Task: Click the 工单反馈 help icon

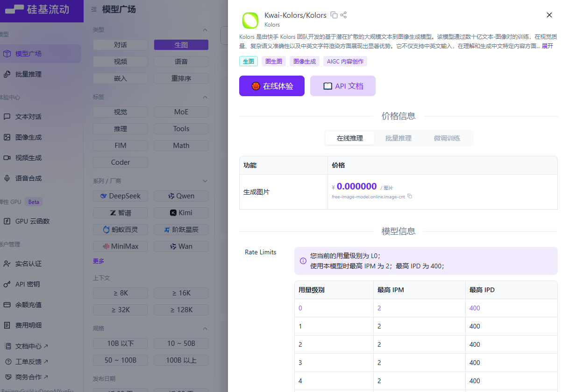Action: click(8, 362)
